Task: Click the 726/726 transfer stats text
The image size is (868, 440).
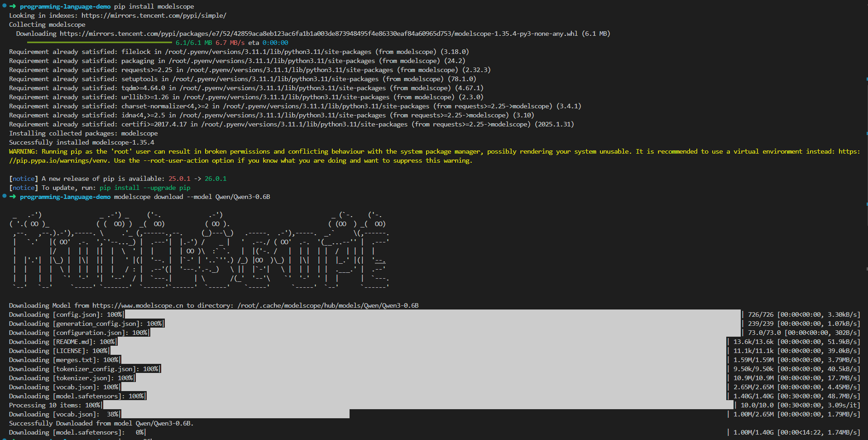Action: (804, 314)
